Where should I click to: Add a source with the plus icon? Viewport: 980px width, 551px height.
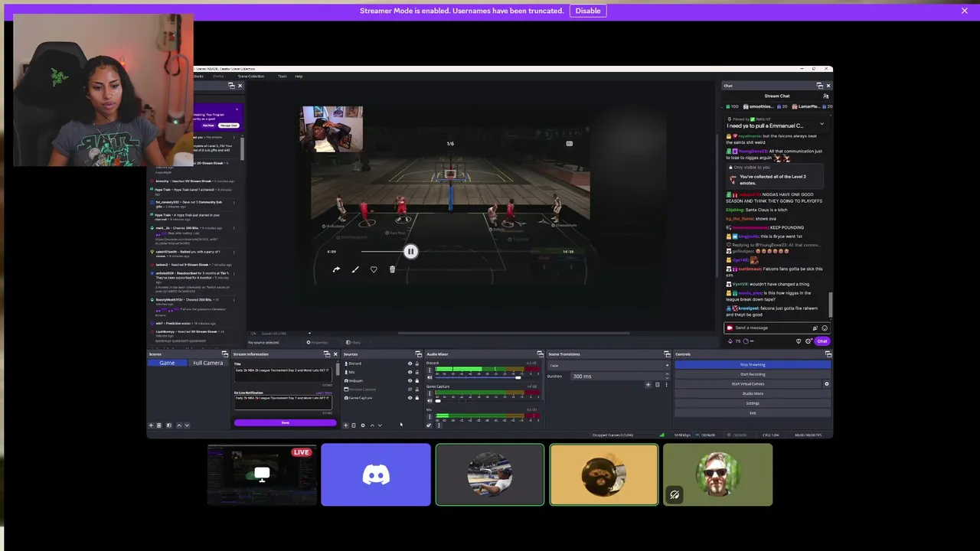pos(345,425)
